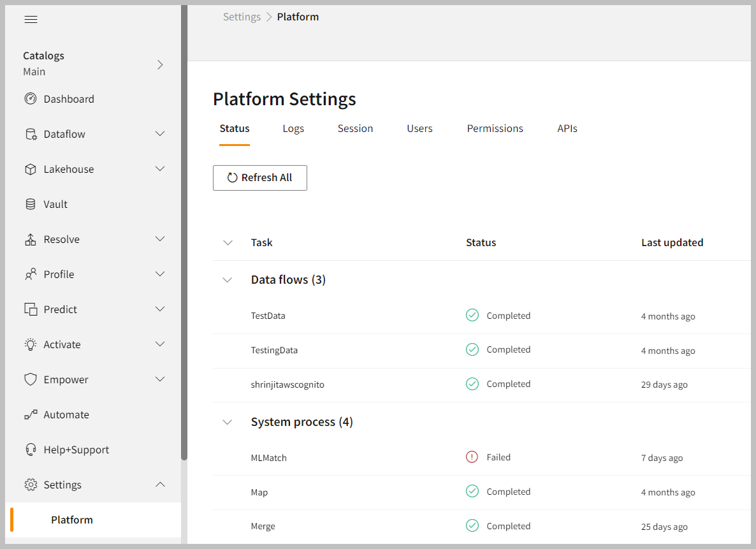Switch to the Logs tab

tap(293, 129)
